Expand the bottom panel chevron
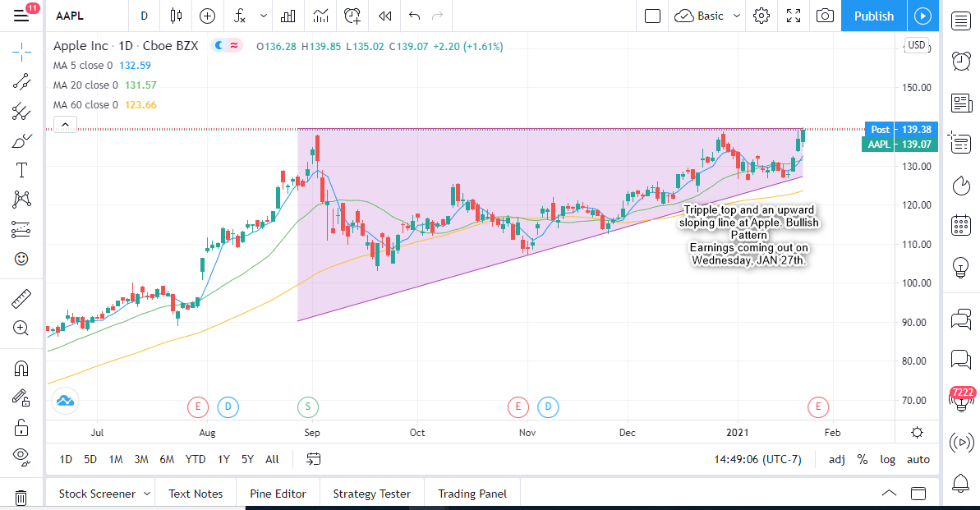Screen dimensions: 980x510 pyautogui.click(x=889, y=493)
